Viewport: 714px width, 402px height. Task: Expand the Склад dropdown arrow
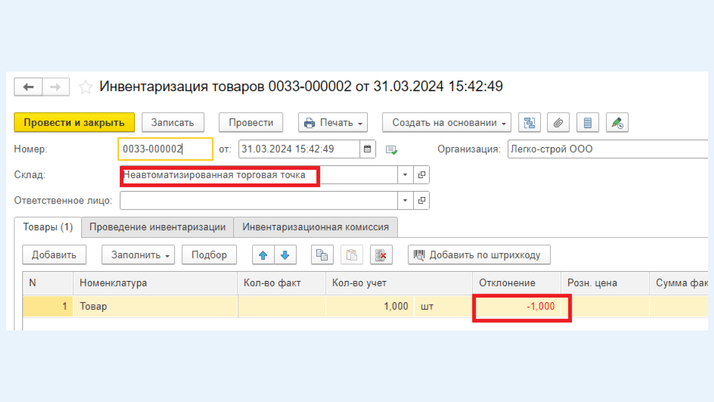coord(405,175)
